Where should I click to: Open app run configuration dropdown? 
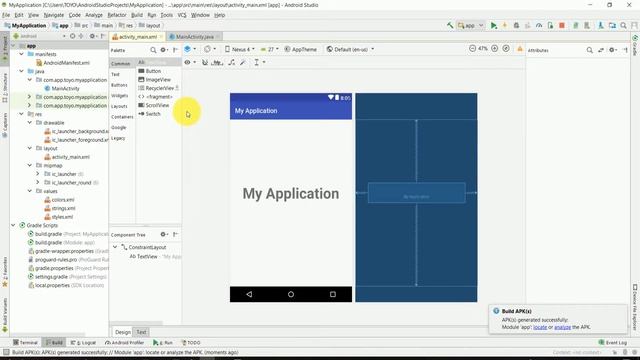tap(471, 25)
